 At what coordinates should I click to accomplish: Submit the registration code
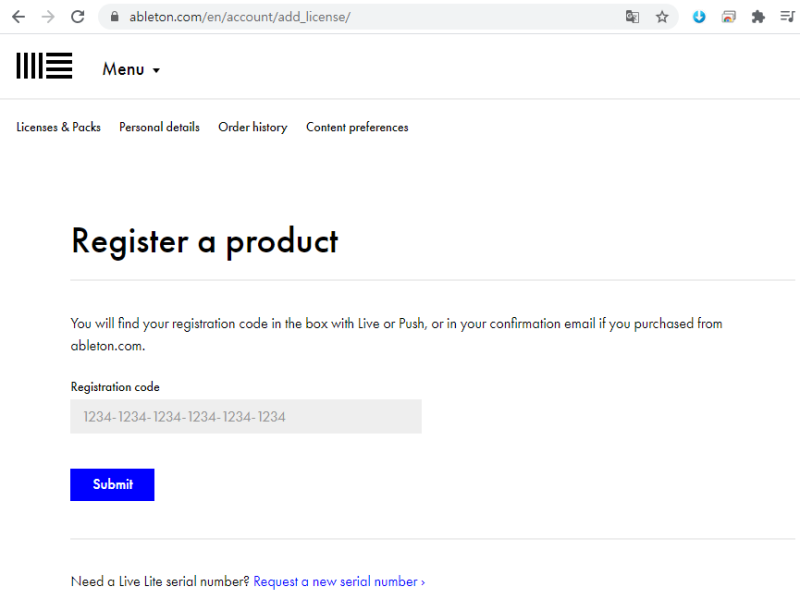pos(112,485)
